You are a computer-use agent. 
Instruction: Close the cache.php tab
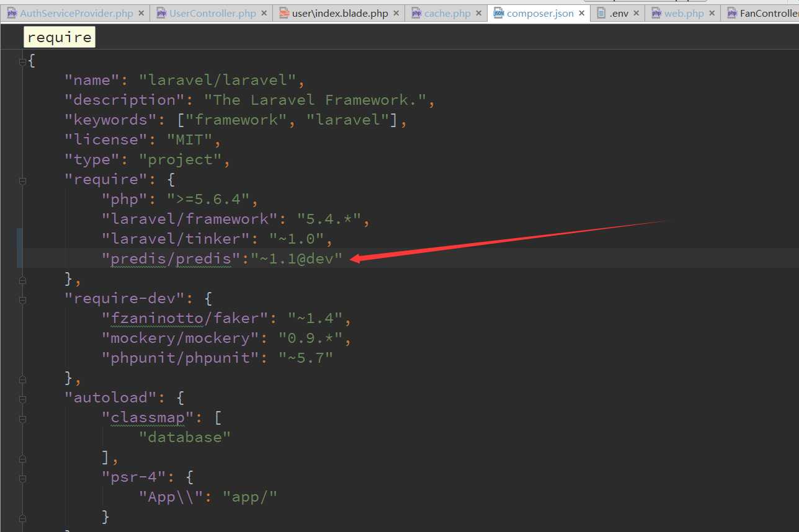479,14
